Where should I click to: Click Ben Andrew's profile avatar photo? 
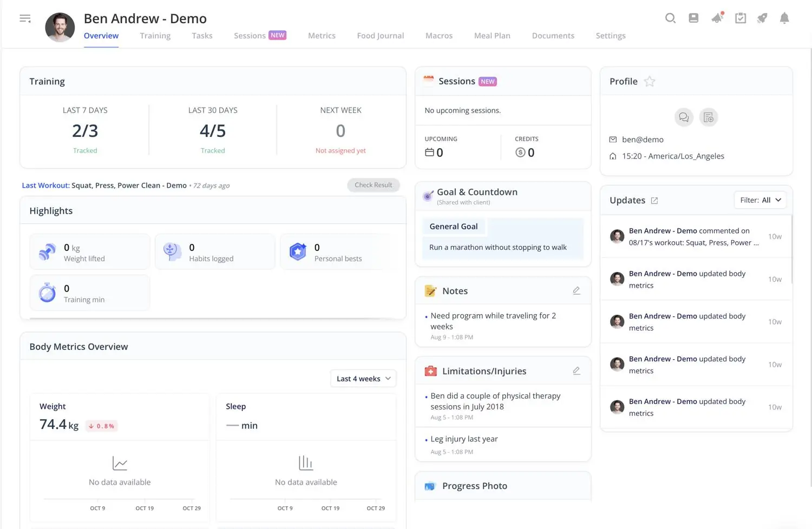(x=60, y=27)
